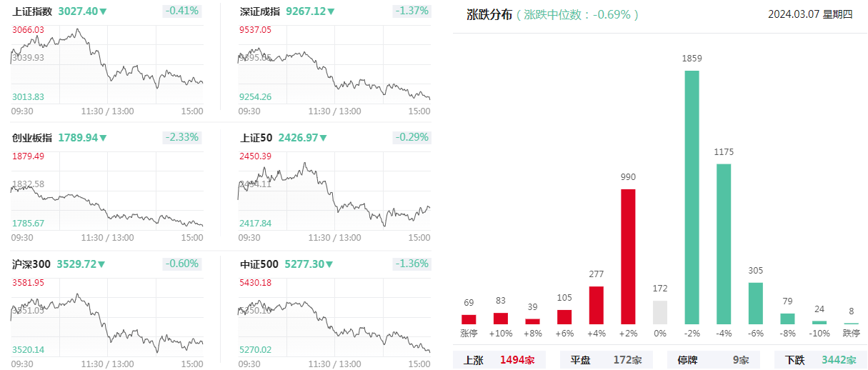Image resolution: width=868 pixels, height=370 pixels.
Task: Click the 停牌 9家 summary box
Action: tap(714, 360)
